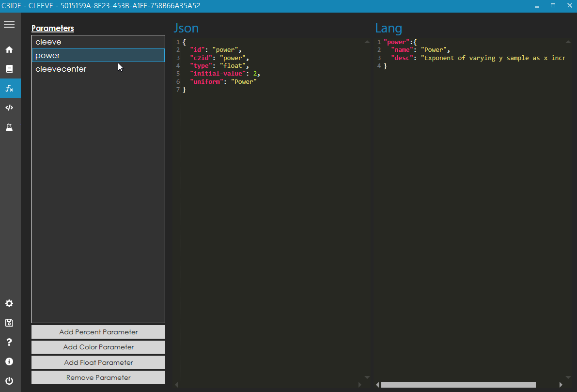Viewport: 577px width, 392px height.
Task: Open the help question mark icon
Action: pos(9,342)
